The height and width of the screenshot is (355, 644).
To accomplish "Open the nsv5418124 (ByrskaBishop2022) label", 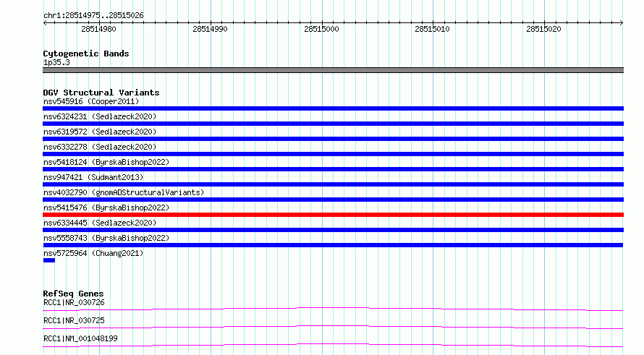I will pos(106,162).
